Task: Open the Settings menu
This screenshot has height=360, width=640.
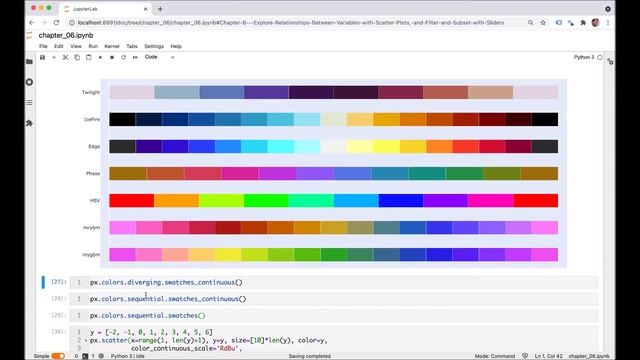Action: click(154, 46)
